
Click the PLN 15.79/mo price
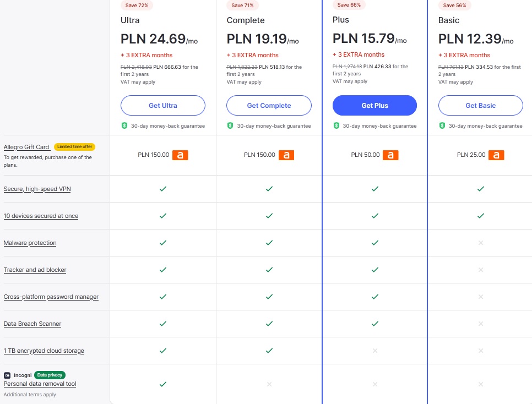click(370, 39)
